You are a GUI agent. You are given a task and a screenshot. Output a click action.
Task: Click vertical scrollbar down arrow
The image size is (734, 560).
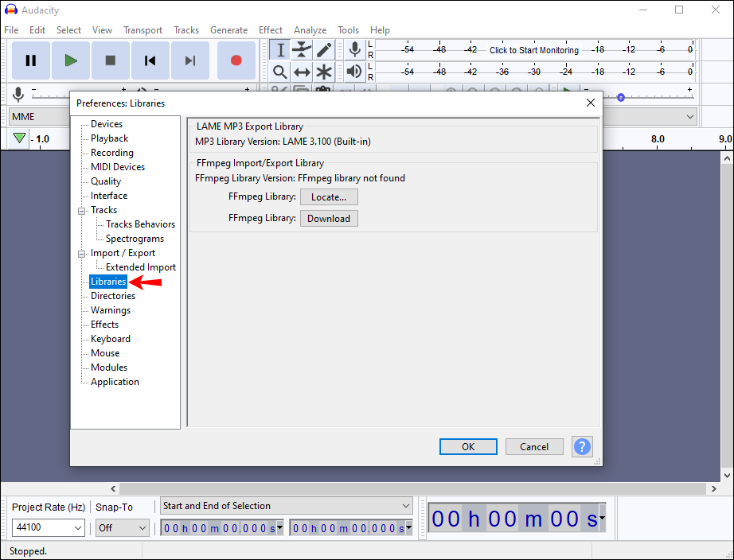pos(727,476)
